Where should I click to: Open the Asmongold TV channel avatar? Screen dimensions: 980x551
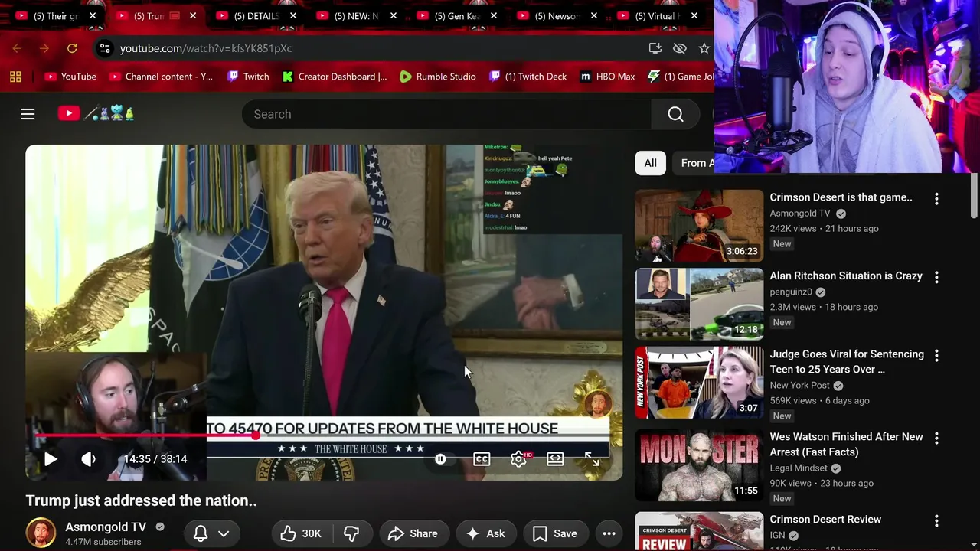pos(41,533)
